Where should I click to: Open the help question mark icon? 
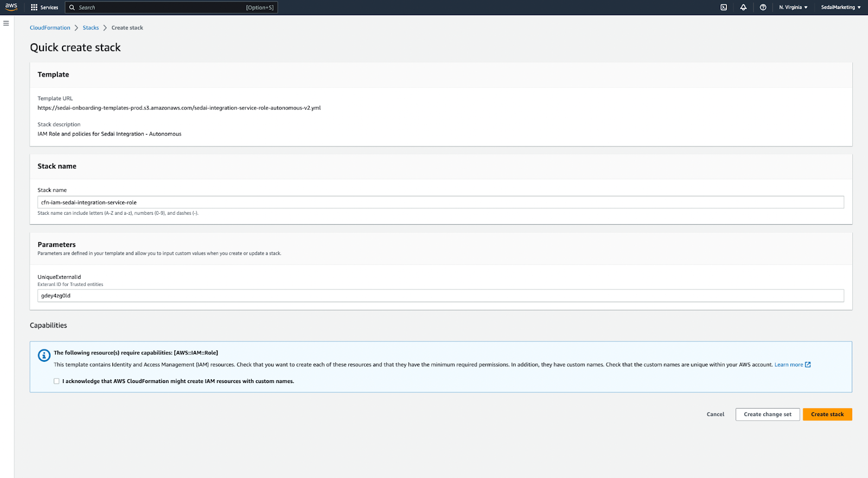[763, 8]
